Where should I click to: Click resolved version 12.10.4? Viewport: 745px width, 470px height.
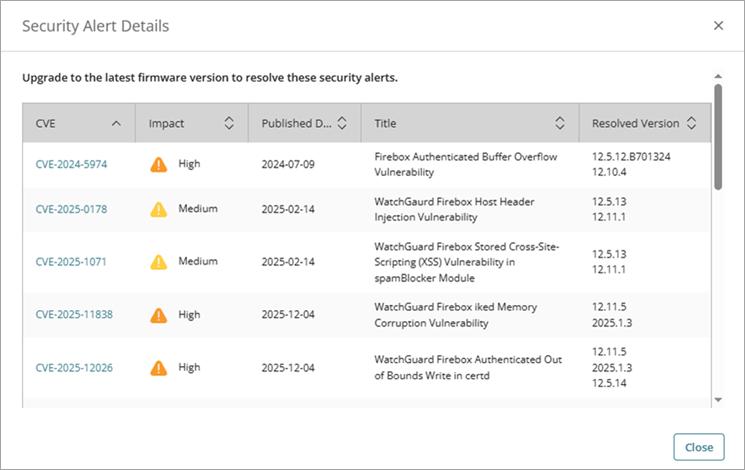click(609, 172)
